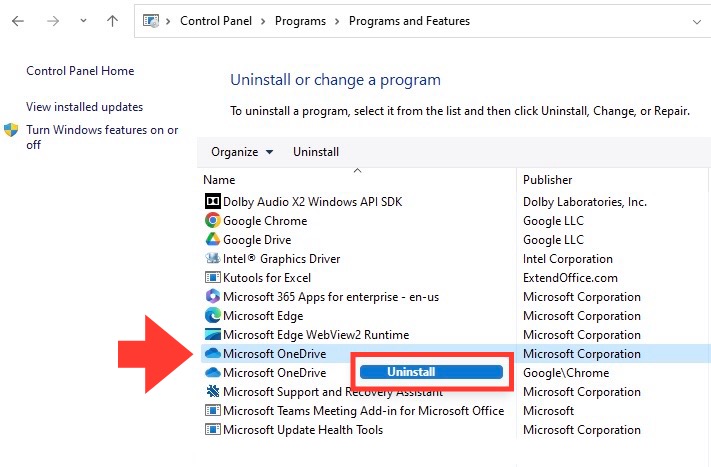Expand the chevron after Control Panel breadcrumb
This screenshot has width=711, height=467.
point(263,21)
